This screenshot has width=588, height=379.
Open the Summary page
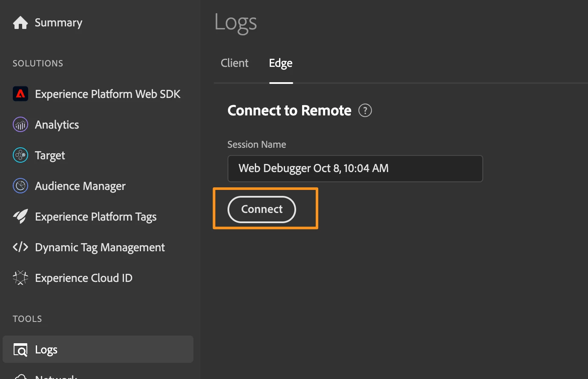(x=58, y=23)
